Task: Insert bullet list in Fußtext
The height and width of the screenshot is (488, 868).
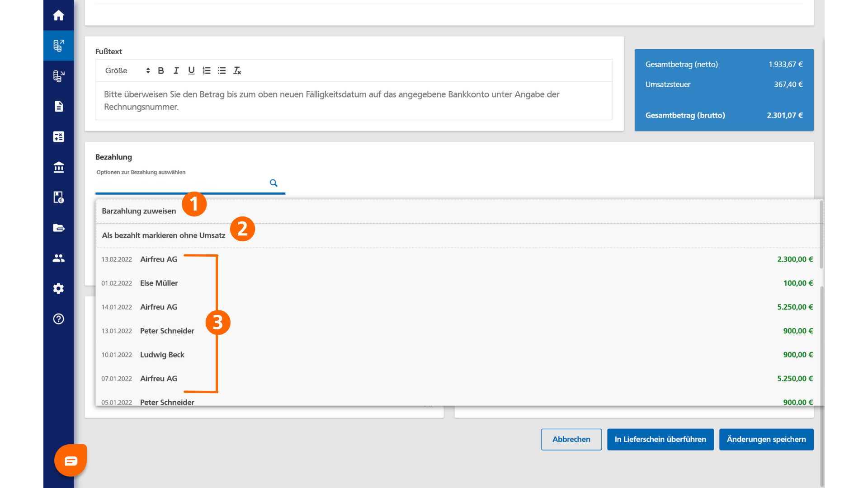Action: pos(222,70)
